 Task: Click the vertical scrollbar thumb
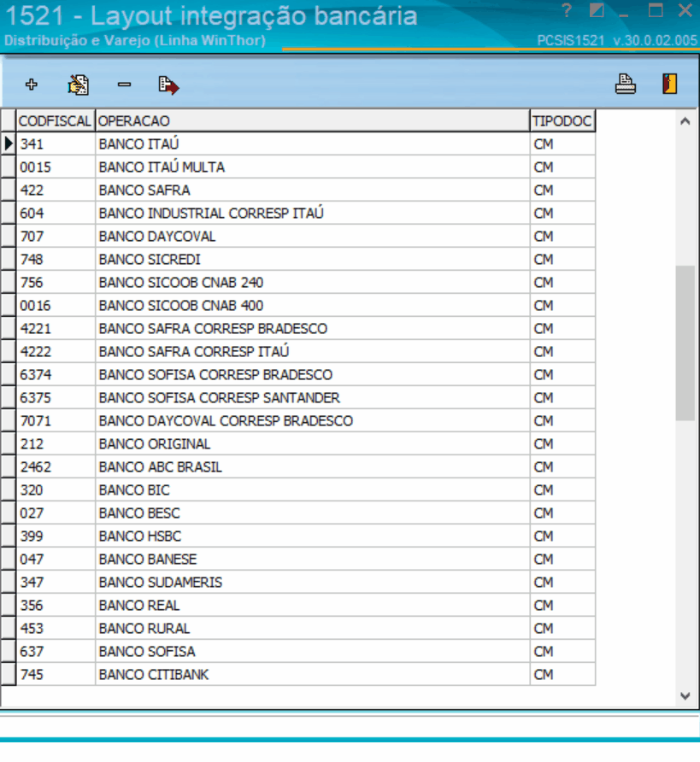tap(685, 343)
